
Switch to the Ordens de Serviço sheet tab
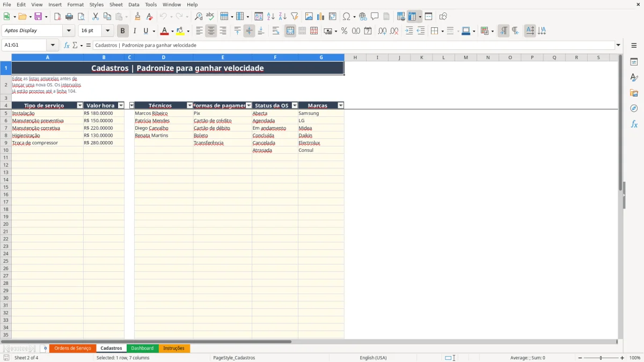coord(72,348)
